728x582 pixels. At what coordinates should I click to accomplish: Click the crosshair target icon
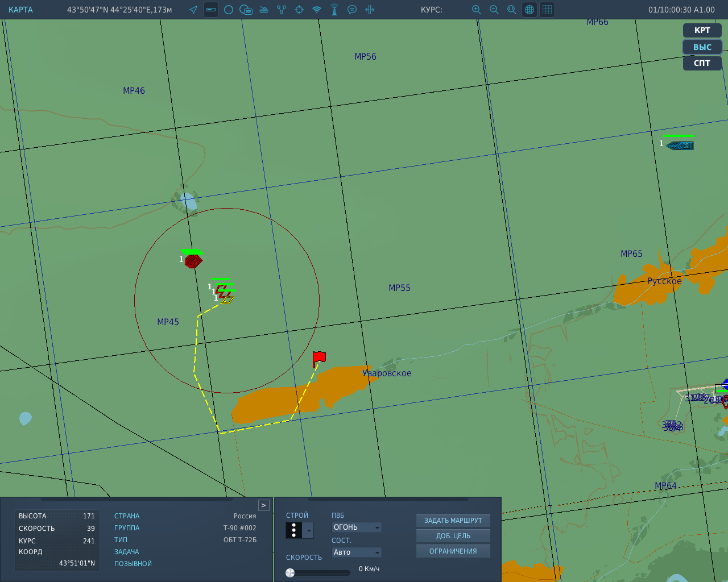299,10
